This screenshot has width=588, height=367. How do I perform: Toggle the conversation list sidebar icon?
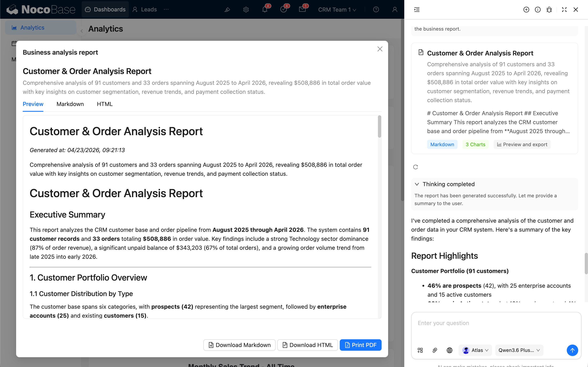click(x=417, y=9)
